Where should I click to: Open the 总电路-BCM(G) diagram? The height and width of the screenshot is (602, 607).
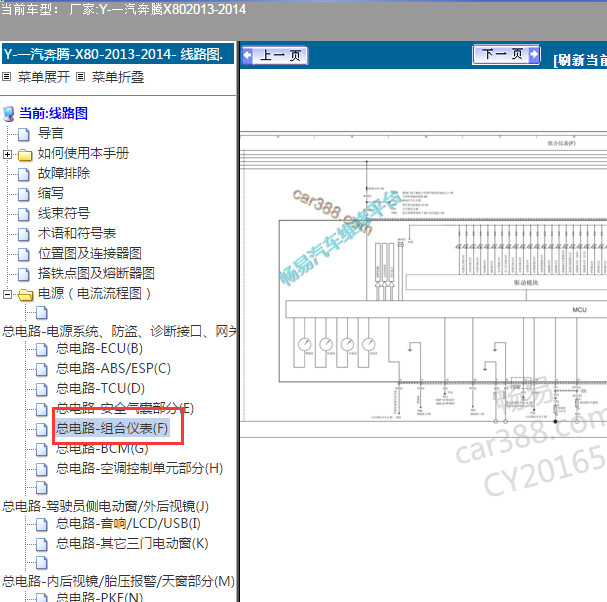(x=102, y=448)
